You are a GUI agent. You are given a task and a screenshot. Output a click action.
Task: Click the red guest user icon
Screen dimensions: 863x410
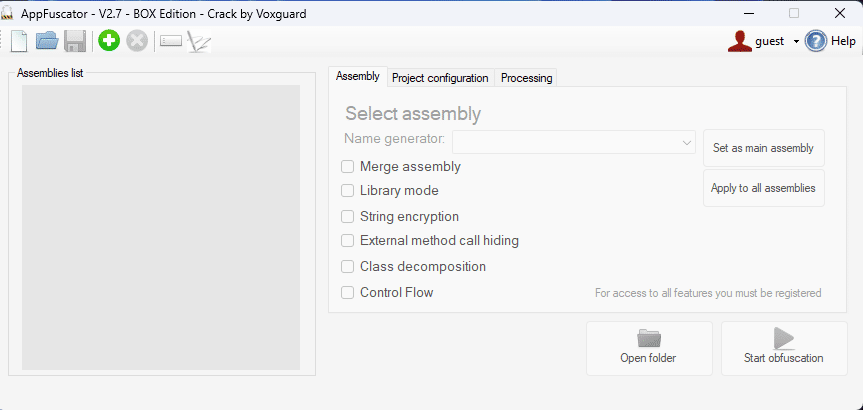pos(740,41)
